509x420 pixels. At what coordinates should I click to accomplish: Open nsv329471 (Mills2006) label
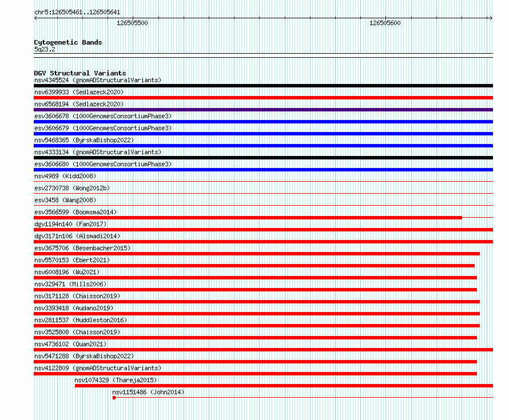tap(70, 284)
